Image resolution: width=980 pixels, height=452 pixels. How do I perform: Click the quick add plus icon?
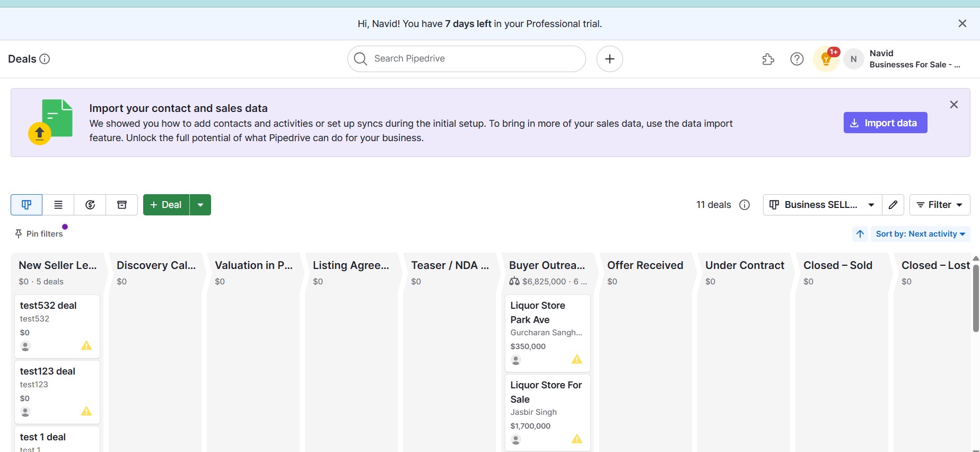pos(609,59)
